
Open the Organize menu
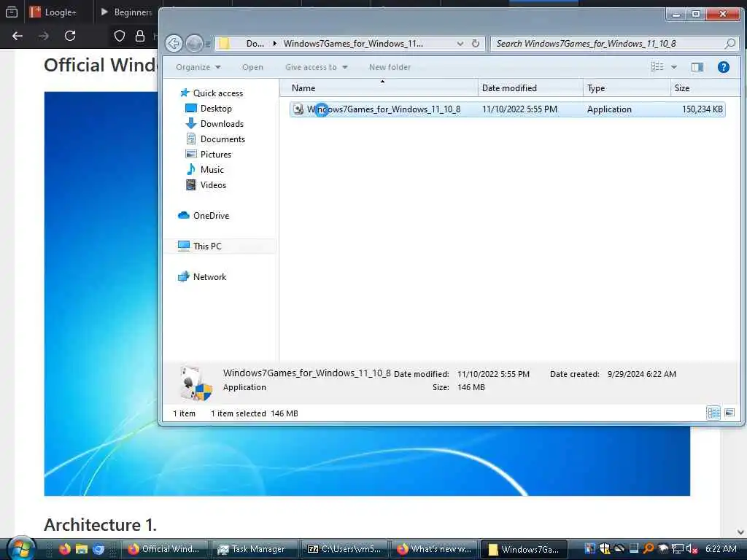click(x=198, y=67)
